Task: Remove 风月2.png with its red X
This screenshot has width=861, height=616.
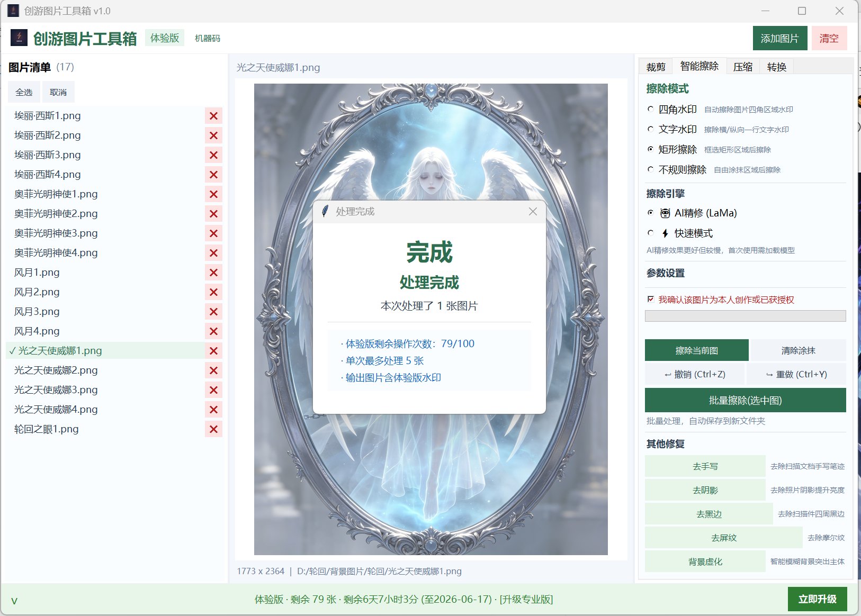Action: [213, 292]
